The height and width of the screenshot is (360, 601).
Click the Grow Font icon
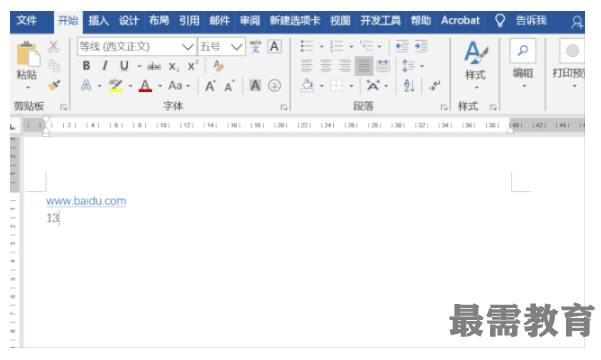tap(210, 86)
